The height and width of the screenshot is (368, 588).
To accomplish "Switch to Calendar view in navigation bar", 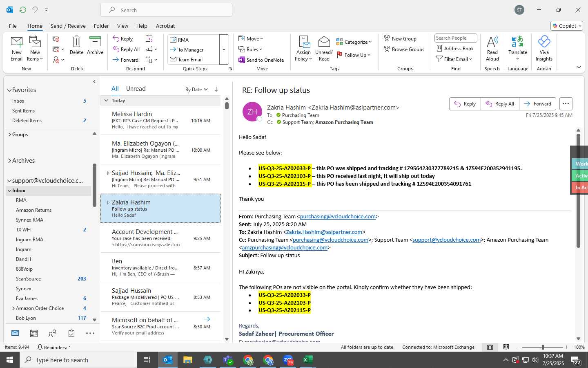I will 34,333.
